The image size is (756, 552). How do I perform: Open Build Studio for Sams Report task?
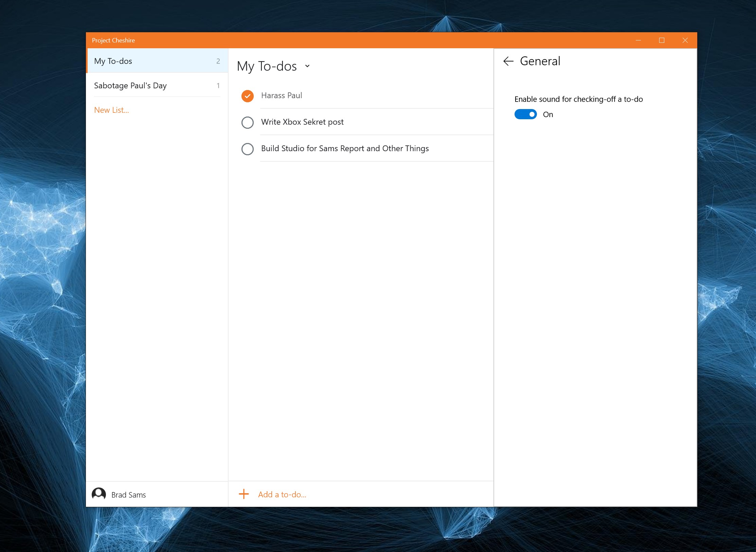coord(345,148)
